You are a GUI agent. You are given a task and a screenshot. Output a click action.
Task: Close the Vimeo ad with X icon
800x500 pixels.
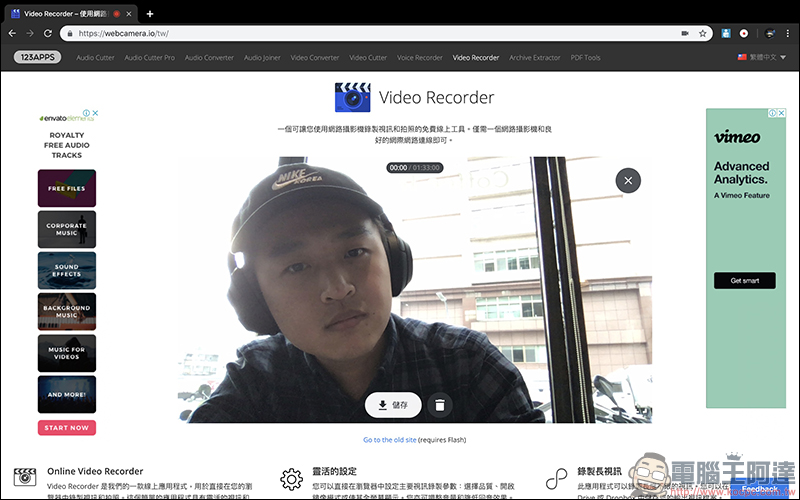tap(781, 113)
